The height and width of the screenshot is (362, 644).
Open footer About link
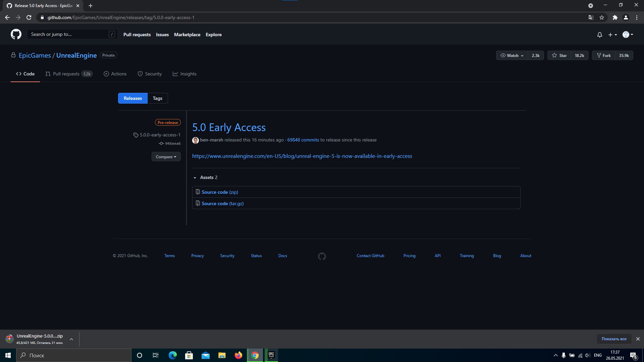click(x=526, y=256)
